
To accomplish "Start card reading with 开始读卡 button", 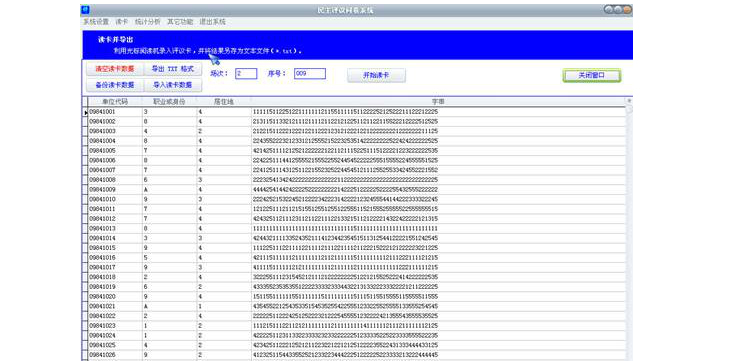I will tap(376, 76).
